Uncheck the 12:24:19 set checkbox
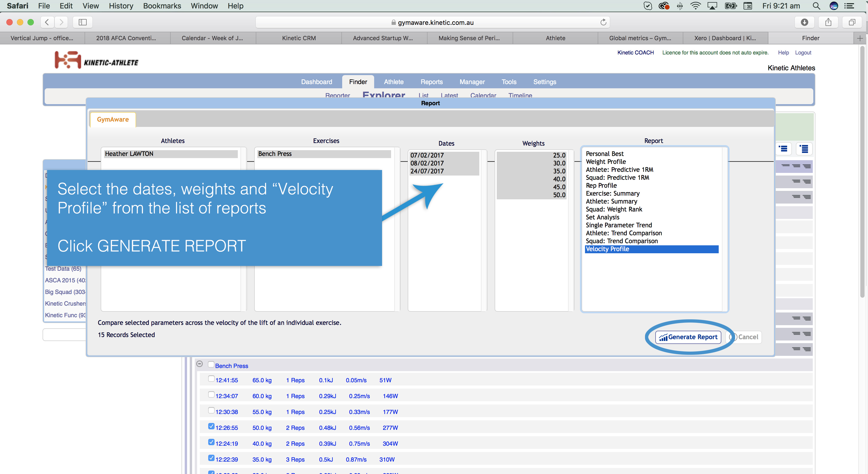Screen dimensions: 868x474 tap(211, 442)
